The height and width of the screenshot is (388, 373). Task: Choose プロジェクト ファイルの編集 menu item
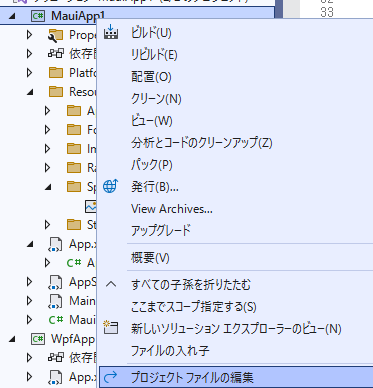click(192, 377)
